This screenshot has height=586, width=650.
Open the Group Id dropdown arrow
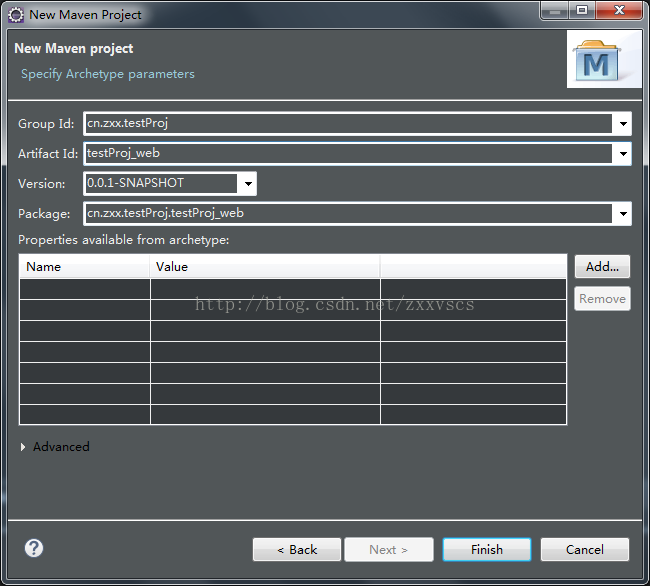623,123
